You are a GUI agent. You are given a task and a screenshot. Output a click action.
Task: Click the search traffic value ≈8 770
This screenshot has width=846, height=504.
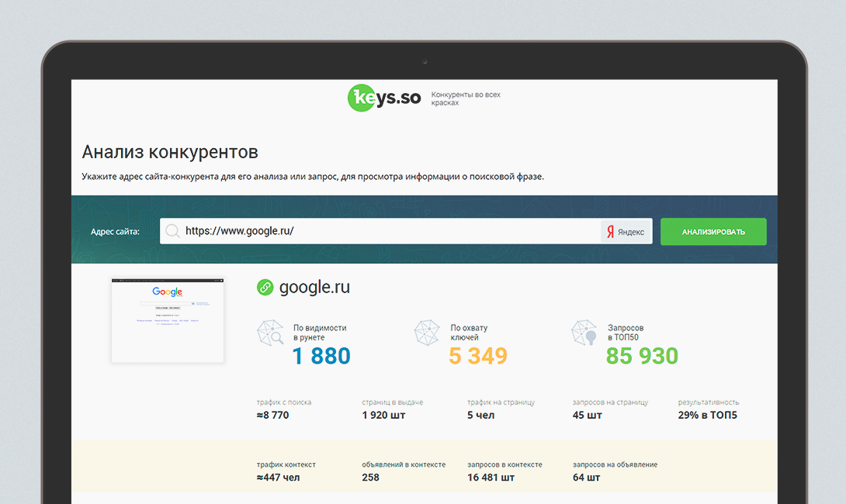pyautogui.click(x=273, y=415)
